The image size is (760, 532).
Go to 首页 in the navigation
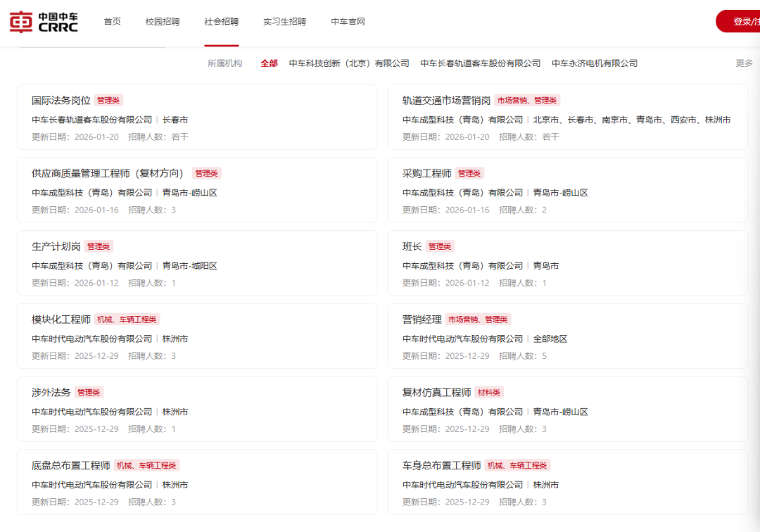113,22
